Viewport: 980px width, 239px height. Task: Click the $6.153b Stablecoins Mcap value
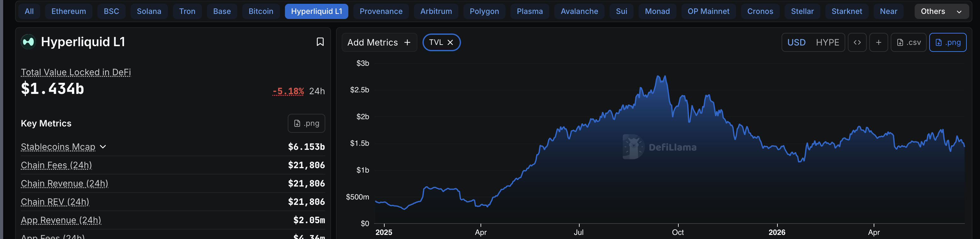306,147
